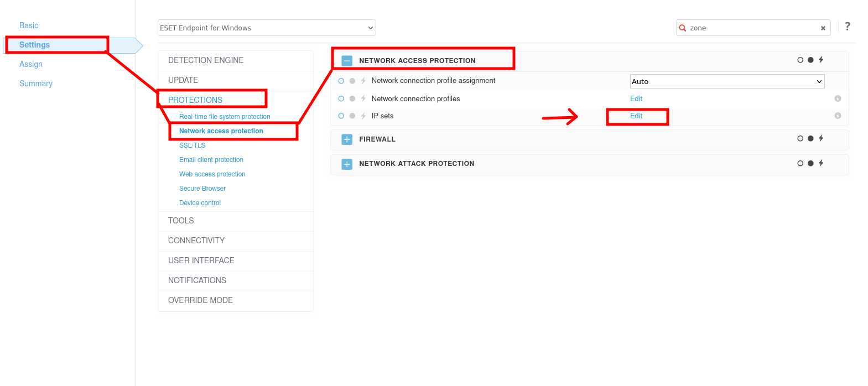Image resolution: width=868 pixels, height=386 pixels.
Task: Click the Force lightning icon for Network connection profile assignment
Action: tap(363, 81)
